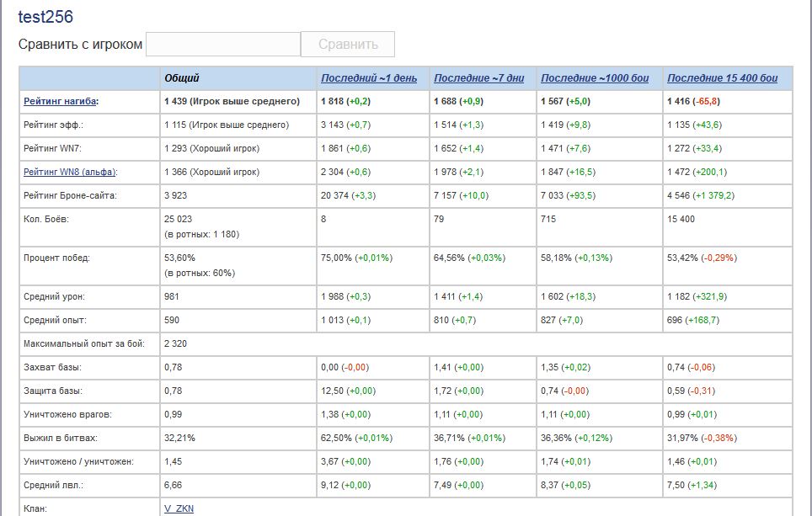Click the 'Средний урон:' row label
This screenshot has width=812, height=516.
point(54,296)
